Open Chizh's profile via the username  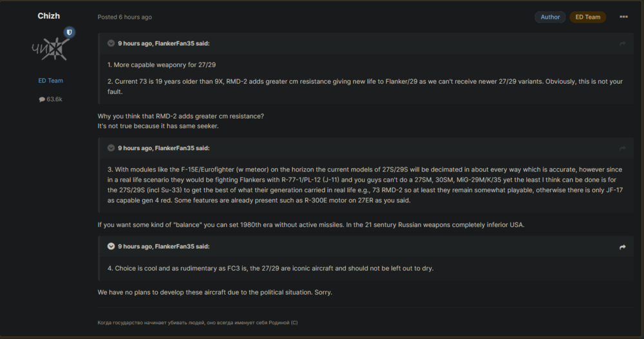49,16
